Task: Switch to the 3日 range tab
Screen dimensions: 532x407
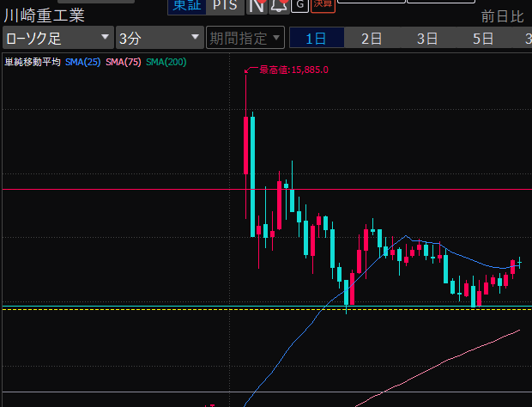Action: click(427, 38)
